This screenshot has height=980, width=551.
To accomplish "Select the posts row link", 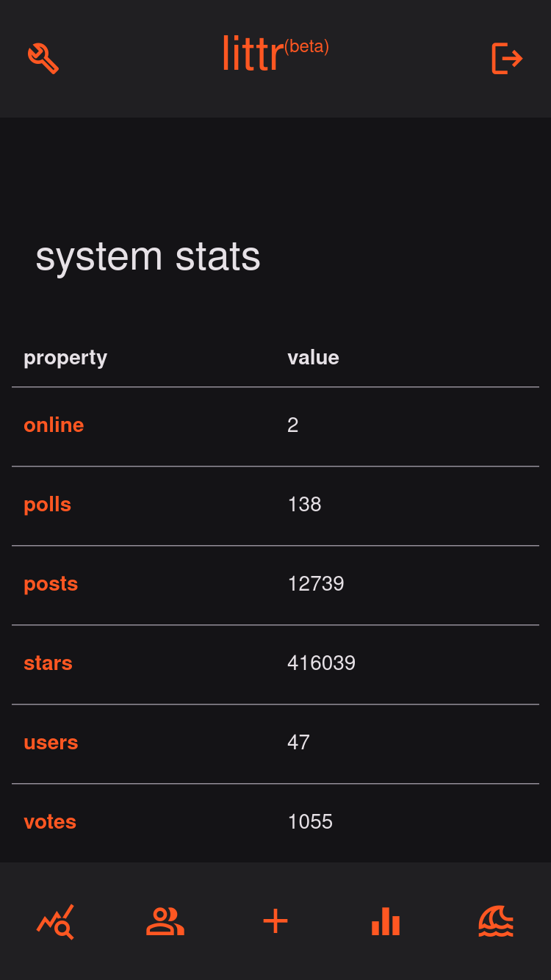I will point(50,583).
